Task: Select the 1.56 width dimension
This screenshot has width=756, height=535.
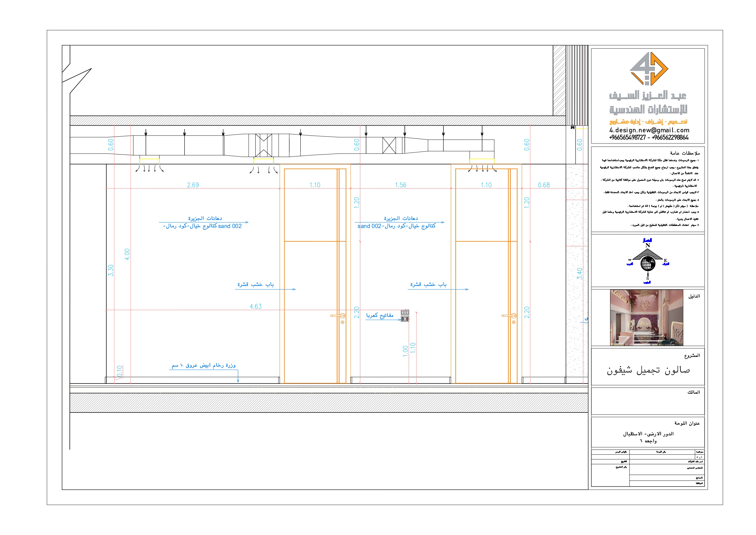Action: (401, 185)
